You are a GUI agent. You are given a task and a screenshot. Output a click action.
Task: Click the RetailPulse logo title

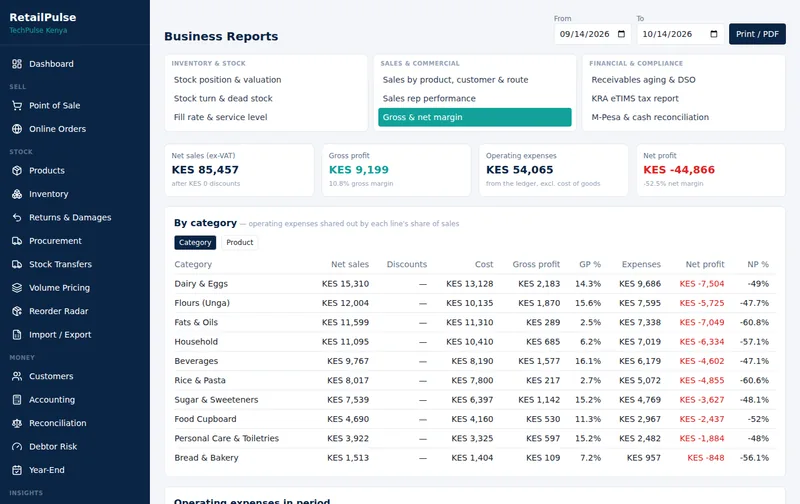[x=42, y=17]
